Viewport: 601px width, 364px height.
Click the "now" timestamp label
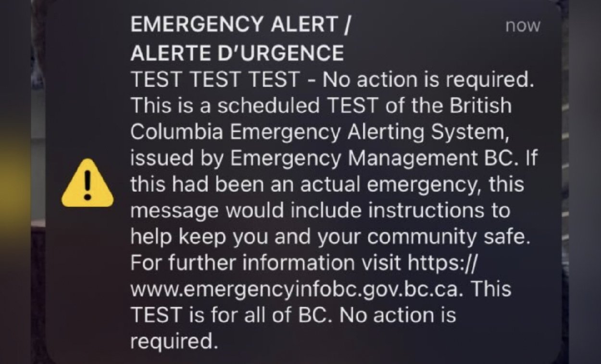(523, 26)
